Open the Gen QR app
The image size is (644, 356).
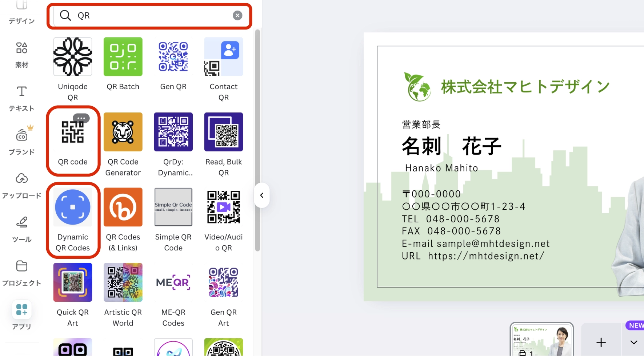173,64
